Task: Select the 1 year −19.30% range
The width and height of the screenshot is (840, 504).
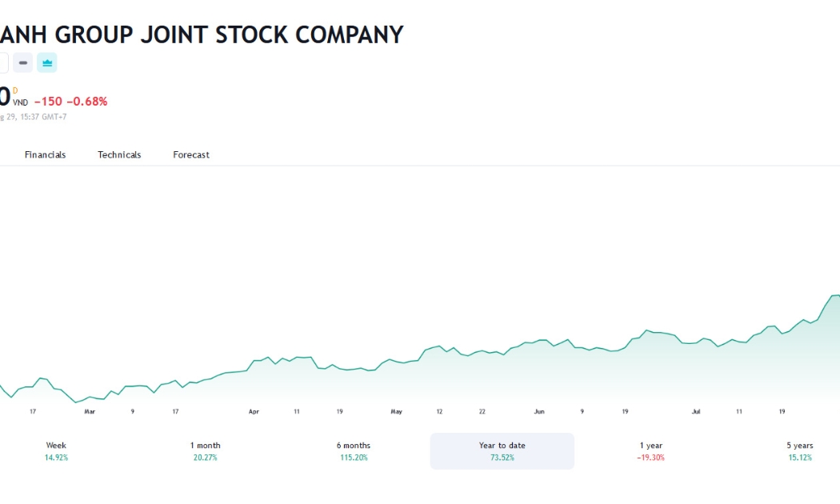Action: click(651, 451)
